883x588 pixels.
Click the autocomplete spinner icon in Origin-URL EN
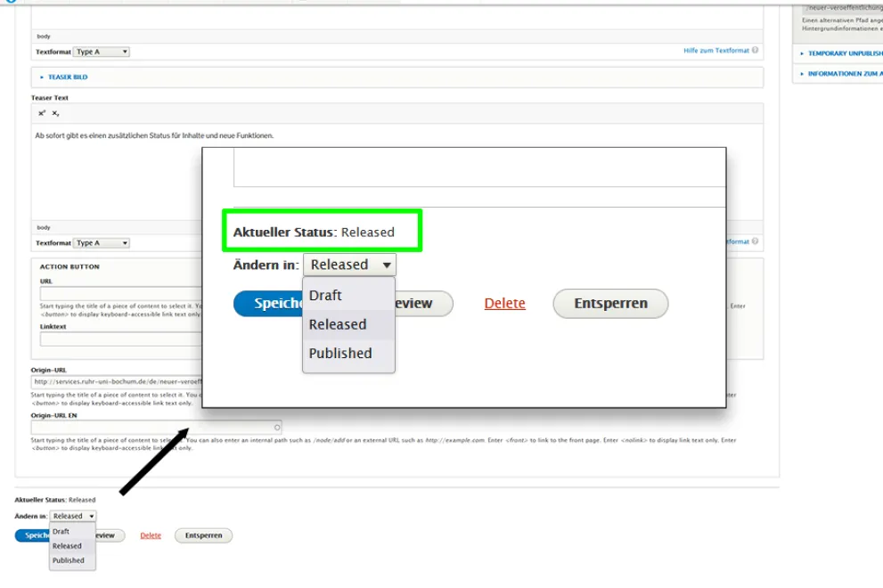[276, 427]
